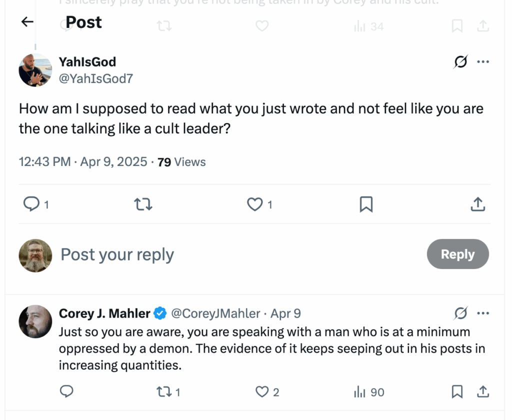Open more options menu on YahIsGod's post

(483, 62)
